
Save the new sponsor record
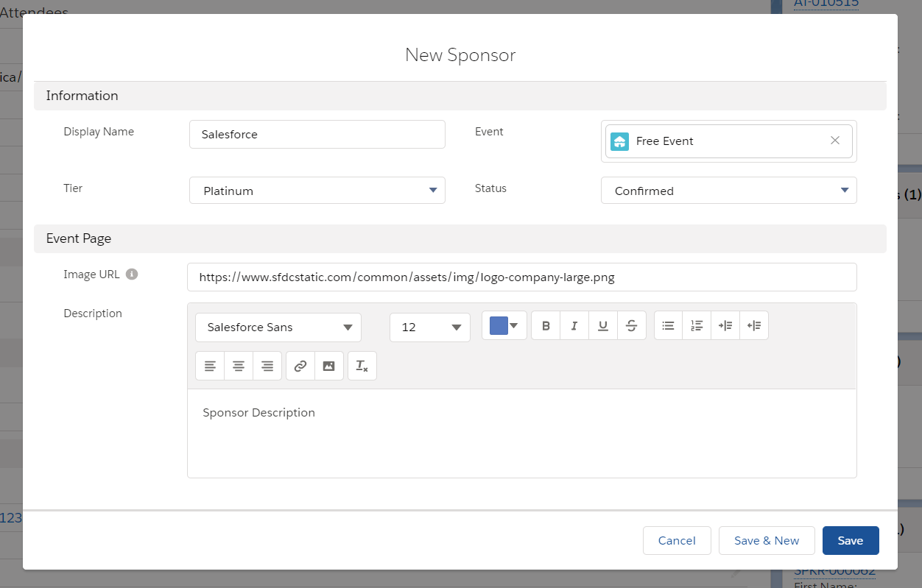tap(851, 540)
